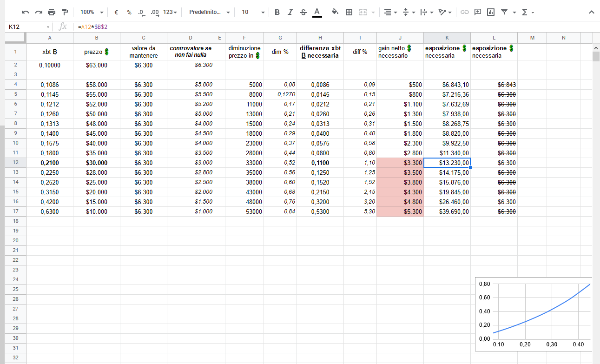Image resolution: width=600 pixels, height=364 pixels.
Task: Insert a chart
Action: point(490,12)
